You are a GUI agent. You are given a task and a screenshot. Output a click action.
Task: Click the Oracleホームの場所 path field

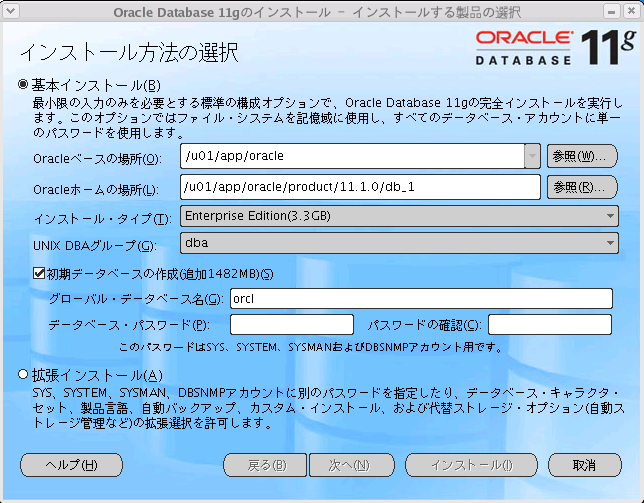click(x=360, y=187)
